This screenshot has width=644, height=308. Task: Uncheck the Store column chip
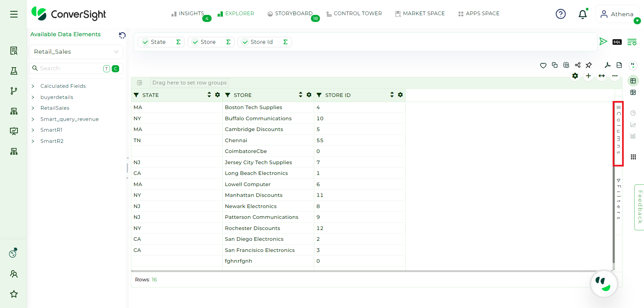point(195,42)
